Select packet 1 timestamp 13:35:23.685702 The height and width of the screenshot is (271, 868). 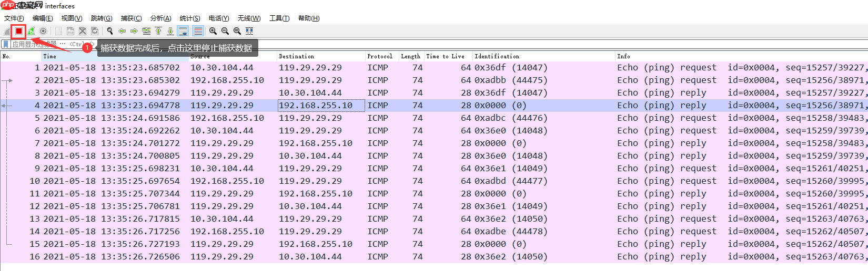pyautogui.click(x=112, y=68)
